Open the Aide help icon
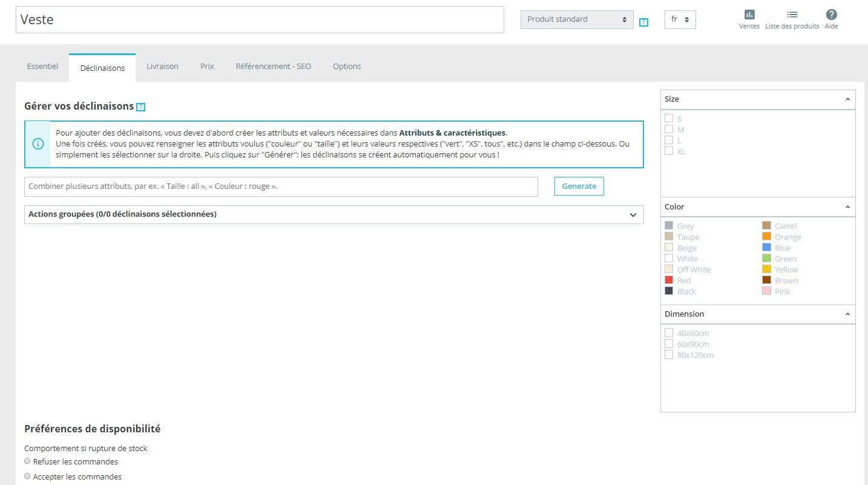The height and width of the screenshot is (485, 868). click(x=832, y=15)
